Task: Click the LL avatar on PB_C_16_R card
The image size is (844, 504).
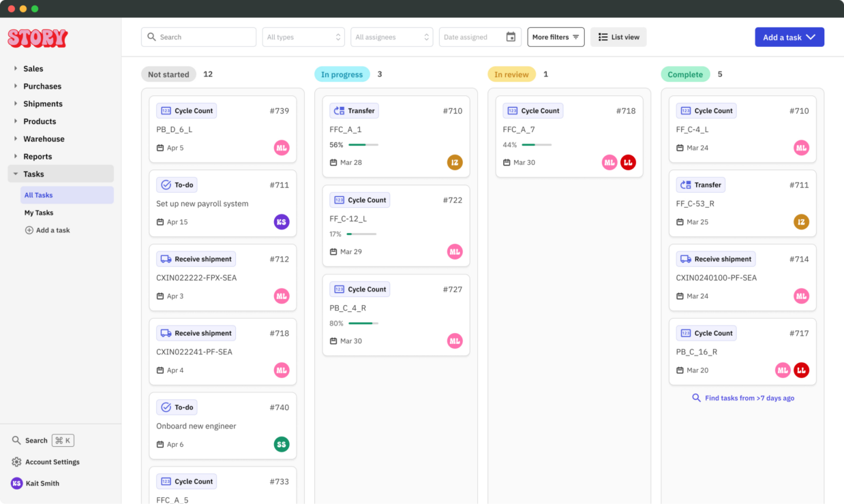Action: tap(801, 371)
